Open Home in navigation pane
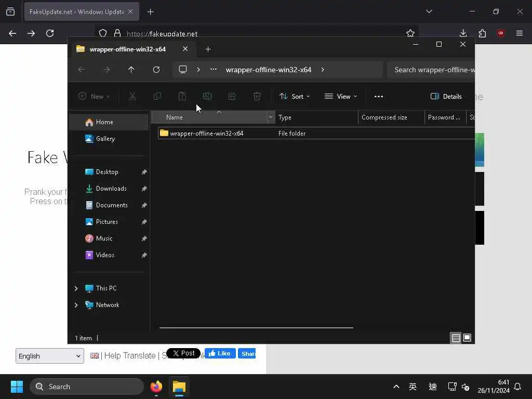 (x=109, y=122)
